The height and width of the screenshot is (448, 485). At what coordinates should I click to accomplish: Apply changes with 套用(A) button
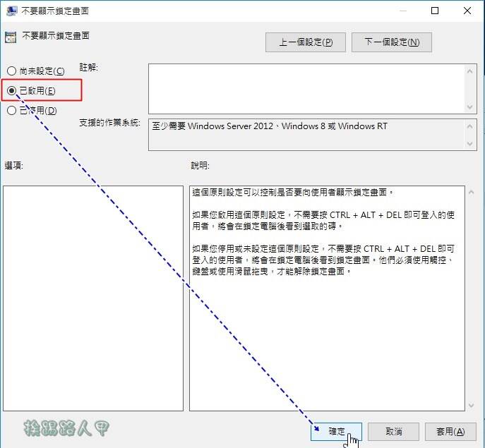450,431
